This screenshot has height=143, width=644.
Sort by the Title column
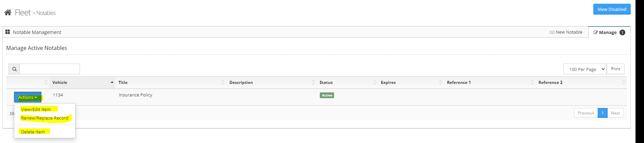223,83
